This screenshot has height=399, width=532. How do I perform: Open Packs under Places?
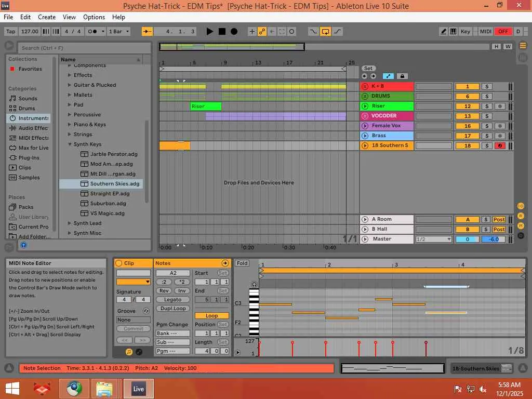pos(26,207)
